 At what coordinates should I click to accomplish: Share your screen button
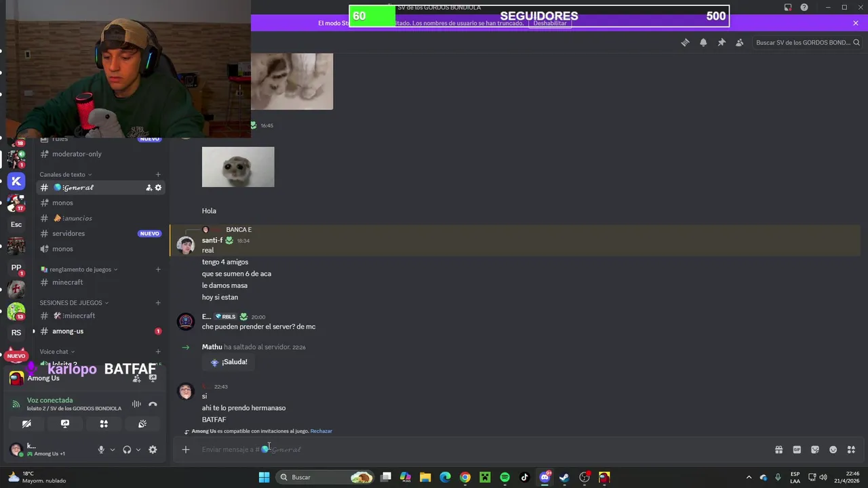click(x=65, y=424)
